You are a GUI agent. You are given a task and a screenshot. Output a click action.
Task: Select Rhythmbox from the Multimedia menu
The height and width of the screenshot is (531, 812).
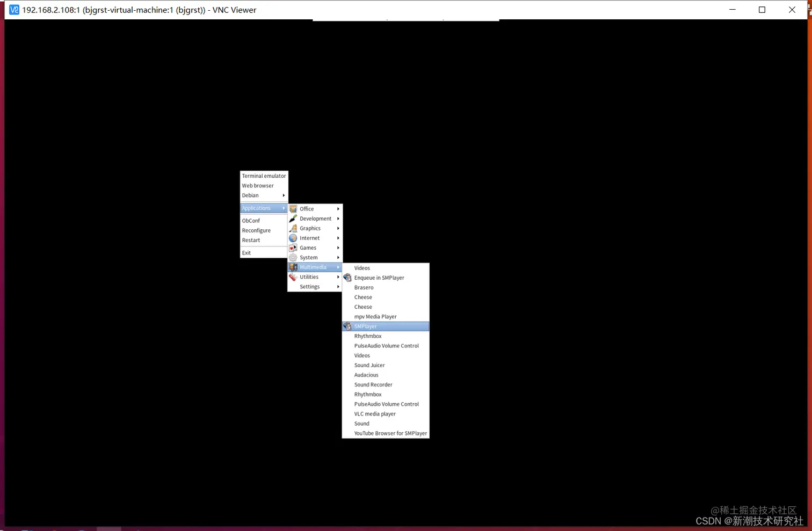pyautogui.click(x=367, y=336)
